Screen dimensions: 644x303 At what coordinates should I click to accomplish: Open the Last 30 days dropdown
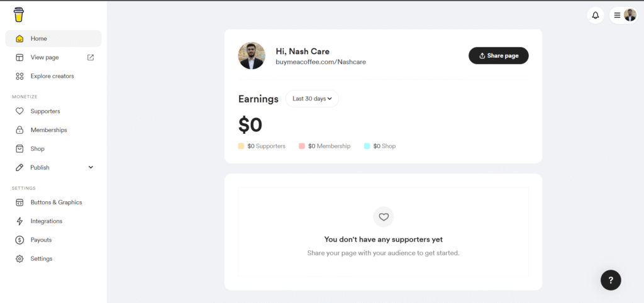pos(312,99)
